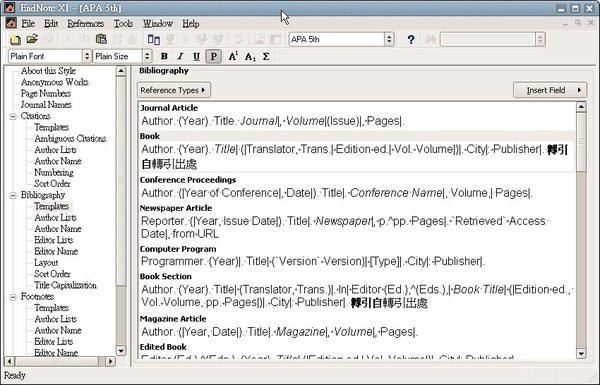This screenshot has width=600, height=385.
Task: Open the APA 5th output style dropdown
Action: pos(389,39)
